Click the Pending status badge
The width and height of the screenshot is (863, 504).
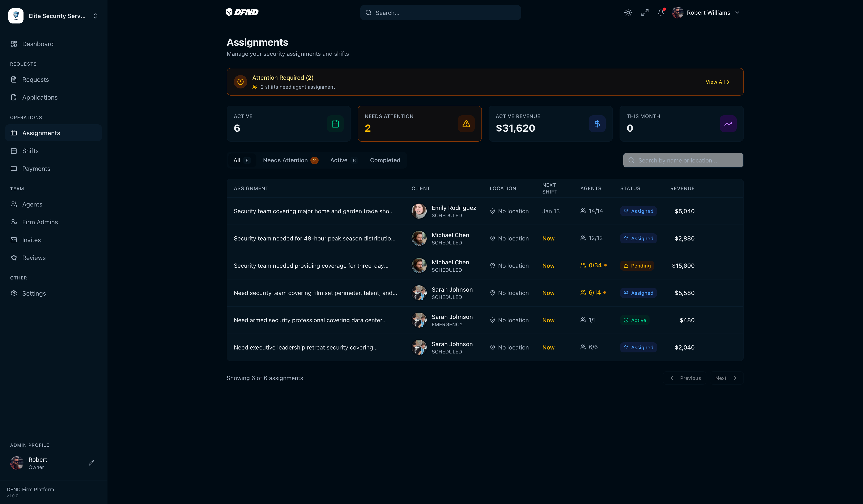coord(637,266)
